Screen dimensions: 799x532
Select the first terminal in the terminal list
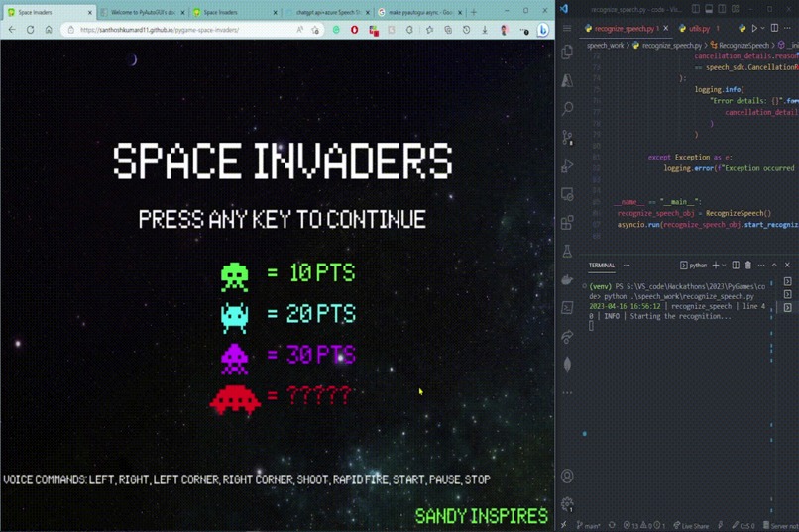[787, 281]
